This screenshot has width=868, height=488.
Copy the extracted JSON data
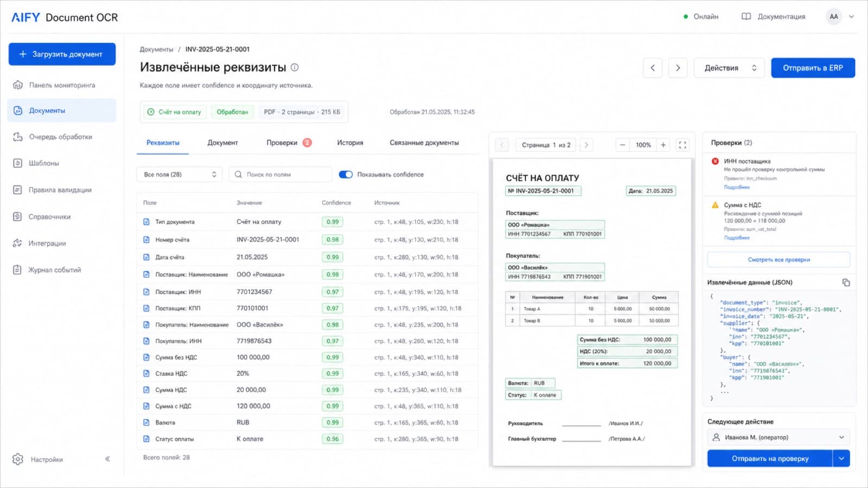point(846,282)
